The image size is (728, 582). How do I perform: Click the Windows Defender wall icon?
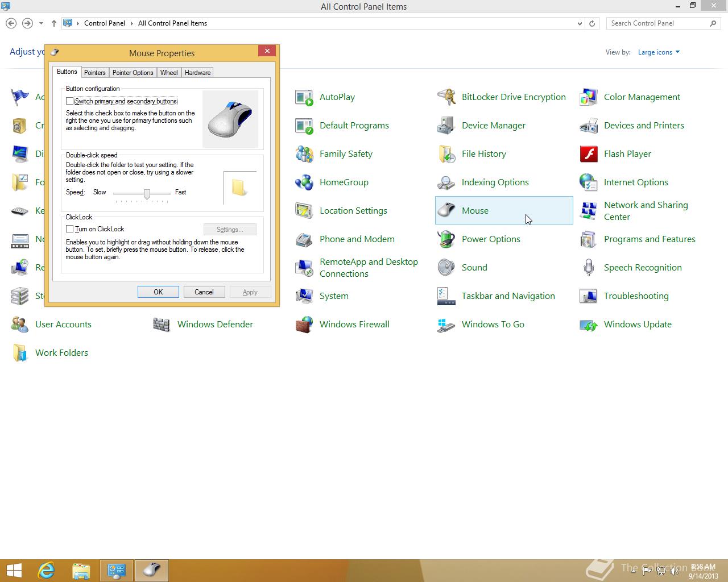[x=162, y=325]
